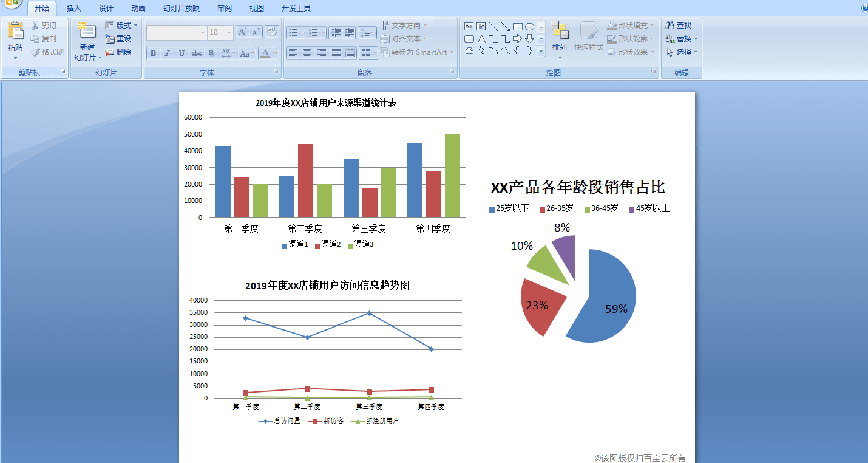Choose the vertical text box shape
The height and width of the screenshot is (463, 868).
481,26
